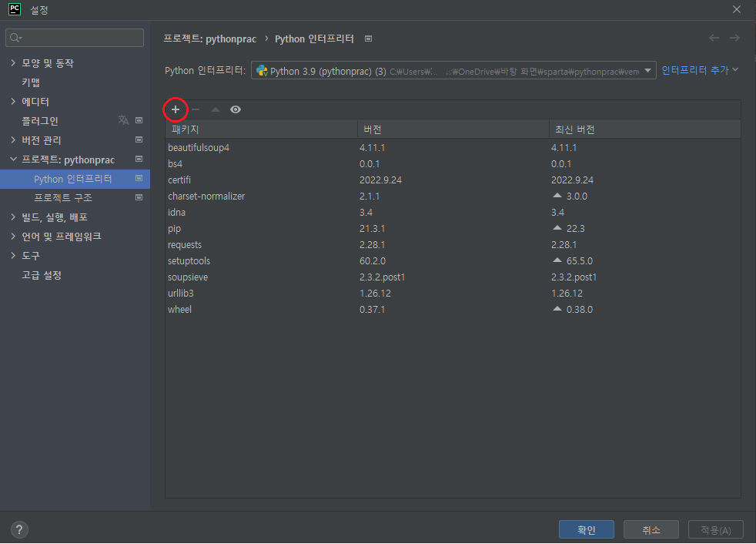Click the PyCharm logo icon in title bar

[15, 9]
